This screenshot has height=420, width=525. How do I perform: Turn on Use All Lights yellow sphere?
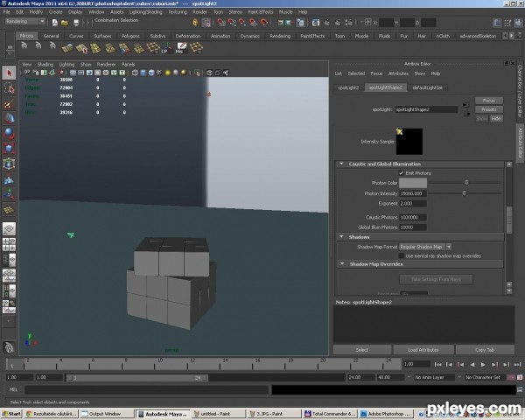(x=168, y=73)
